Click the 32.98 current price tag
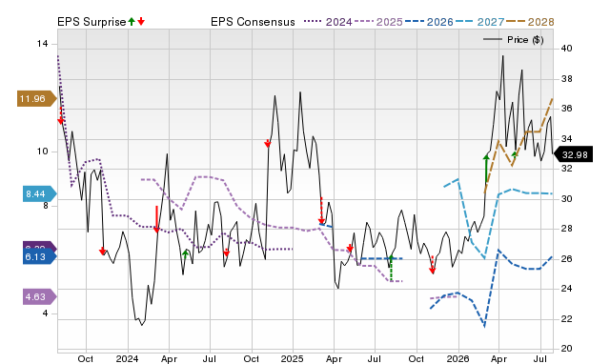Viewport: 610px width, 364px height. (x=573, y=154)
